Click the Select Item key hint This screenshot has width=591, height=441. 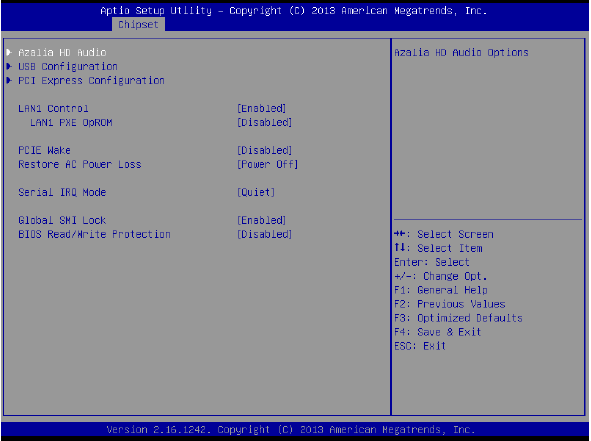[438, 248]
